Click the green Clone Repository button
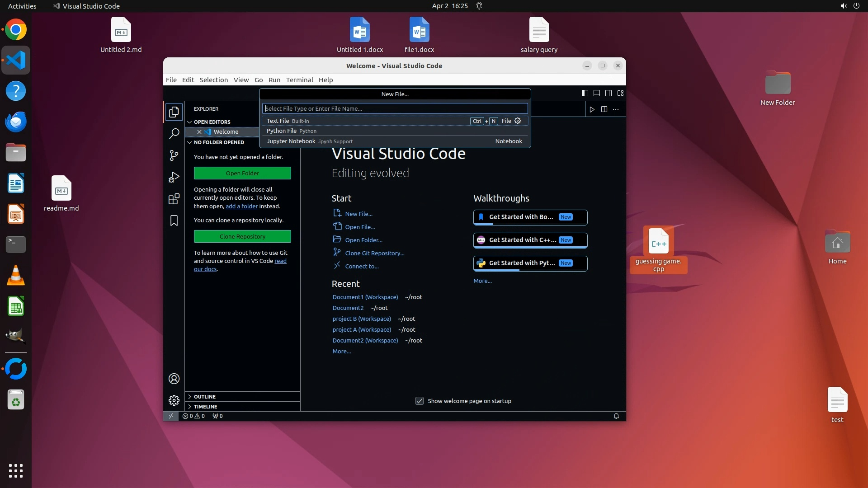The image size is (868, 488). pyautogui.click(x=242, y=236)
